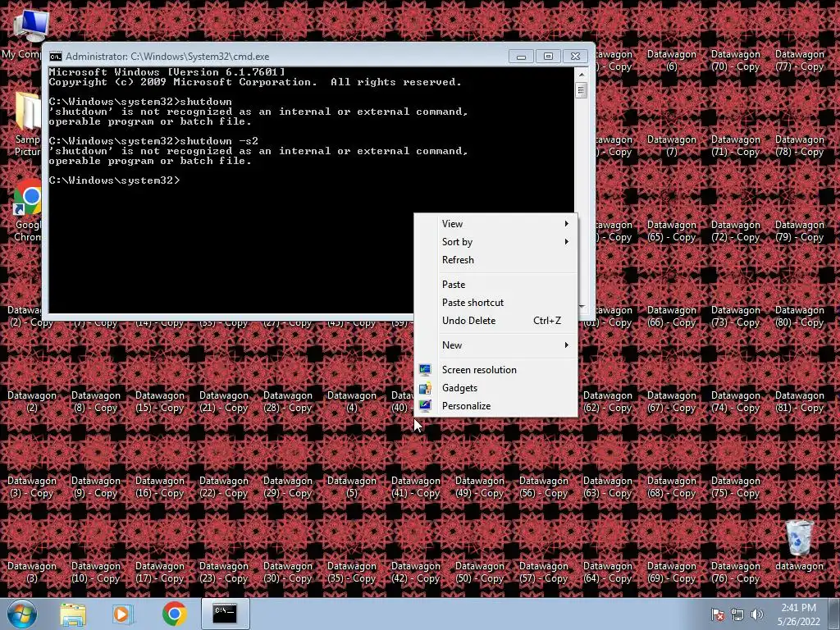Select Datawagon (79) - Copy item
This screenshot has width=840, height=630.
pos(799,231)
